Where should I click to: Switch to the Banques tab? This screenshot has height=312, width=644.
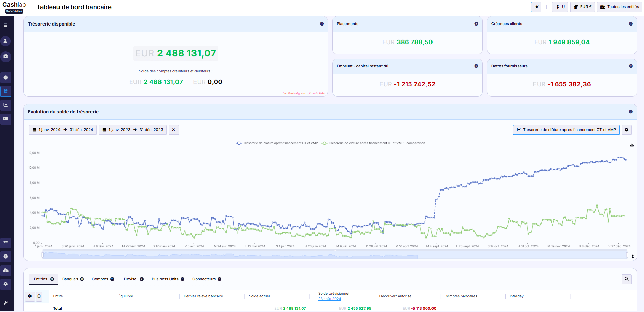(72, 279)
